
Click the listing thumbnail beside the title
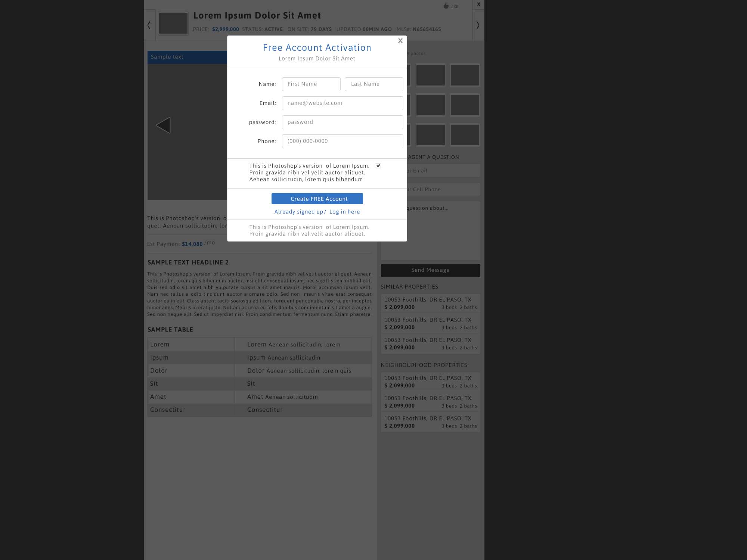[173, 23]
